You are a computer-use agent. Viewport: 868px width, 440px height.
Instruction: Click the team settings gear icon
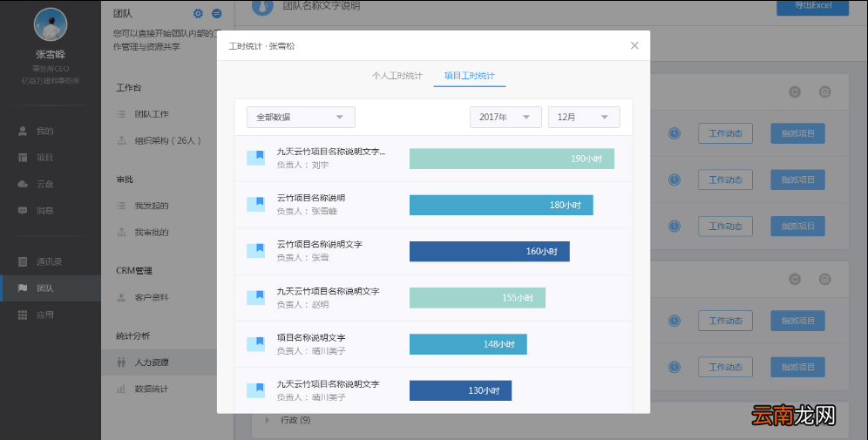[x=198, y=13]
